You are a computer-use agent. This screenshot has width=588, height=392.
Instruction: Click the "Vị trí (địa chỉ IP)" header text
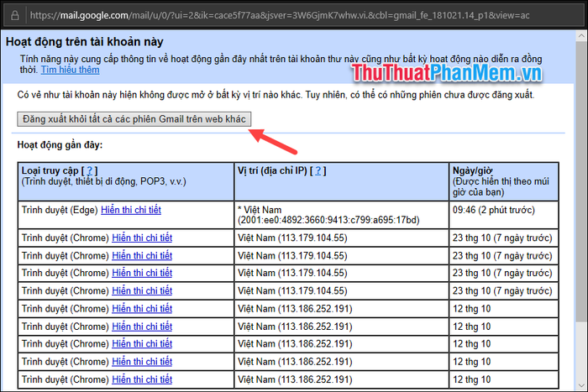273,171
